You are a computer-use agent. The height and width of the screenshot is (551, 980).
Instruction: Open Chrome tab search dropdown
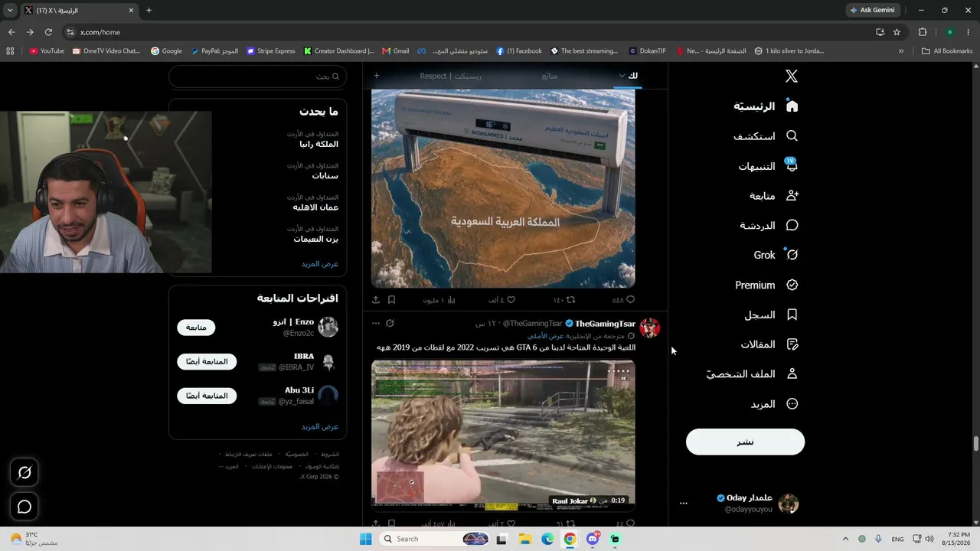(x=10, y=10)
